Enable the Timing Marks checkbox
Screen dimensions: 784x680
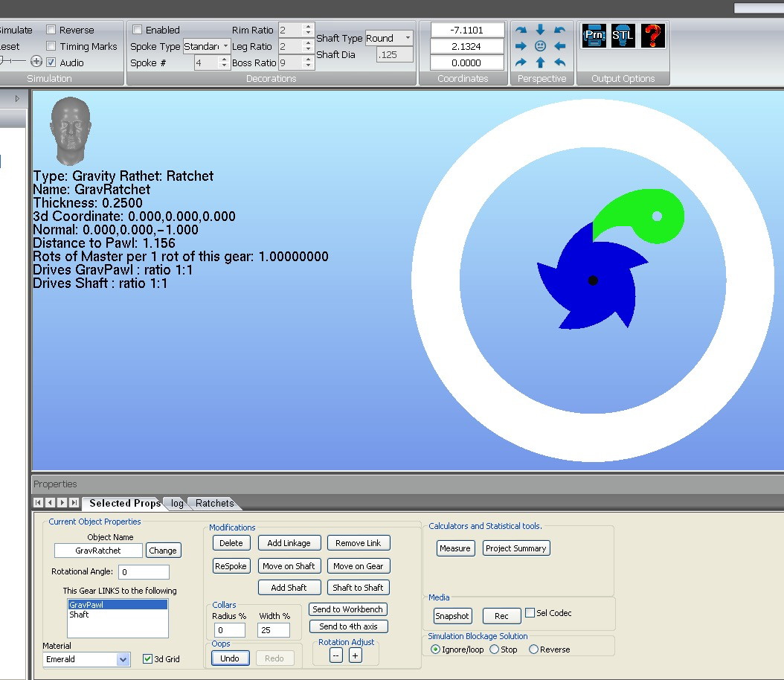pos(51,46)
